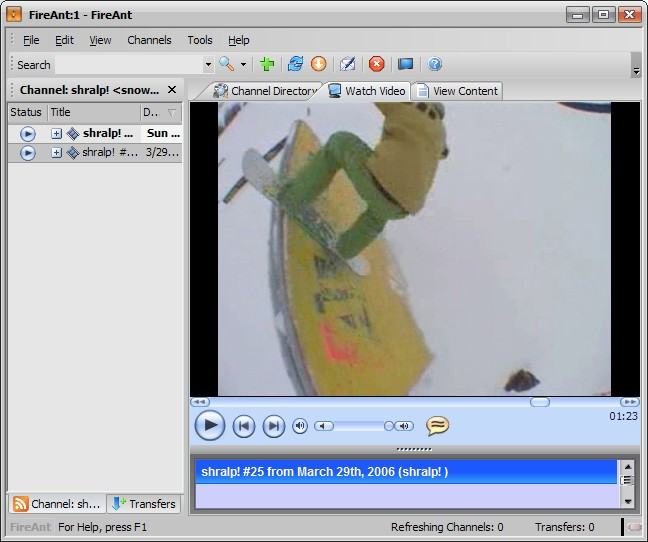648x542 pixels.
Task: Raise volume with the loud speaker button
Action: tap(404, 426)
